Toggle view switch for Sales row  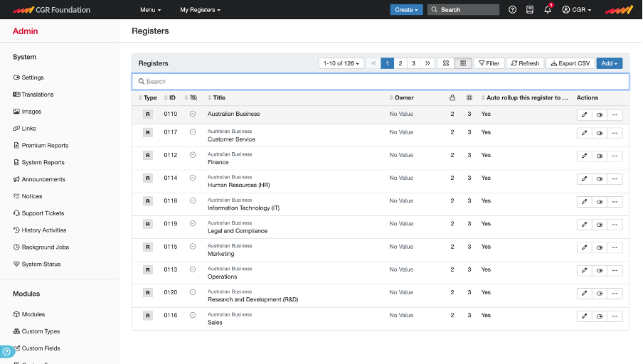pos(600,316)
